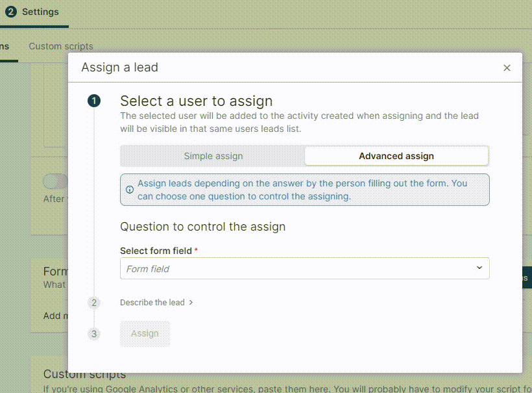This screenshot has height=393, width=532.
Task: Click step 3 circle indicator
Action: click(94, 334)
